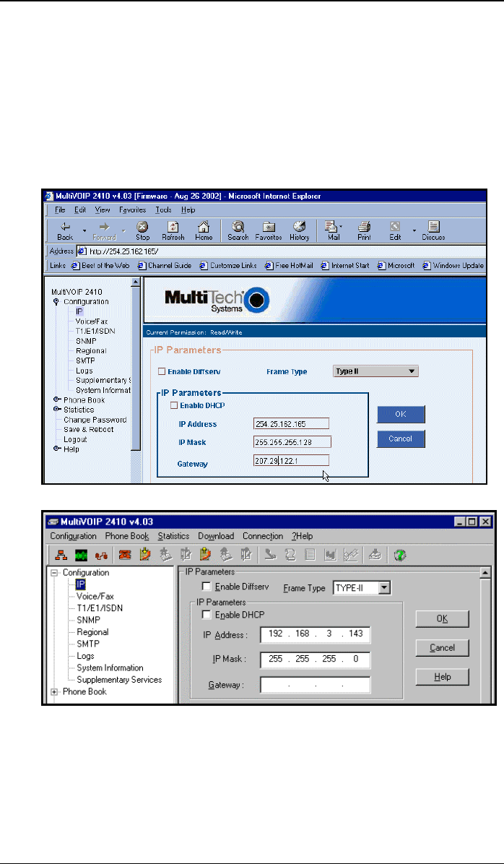
Task: Open the Connection menu in the MultiVOIP app
Action: pos(263,536)
